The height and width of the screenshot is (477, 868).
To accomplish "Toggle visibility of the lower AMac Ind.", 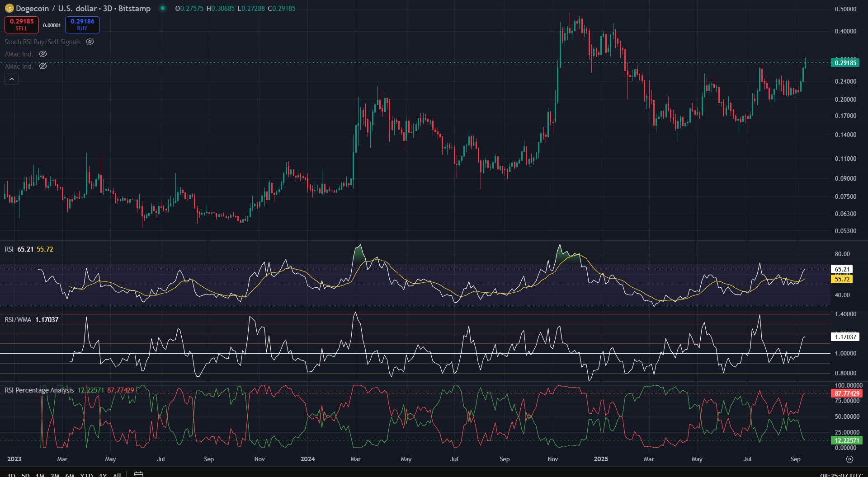I will (x=43, y=66).
